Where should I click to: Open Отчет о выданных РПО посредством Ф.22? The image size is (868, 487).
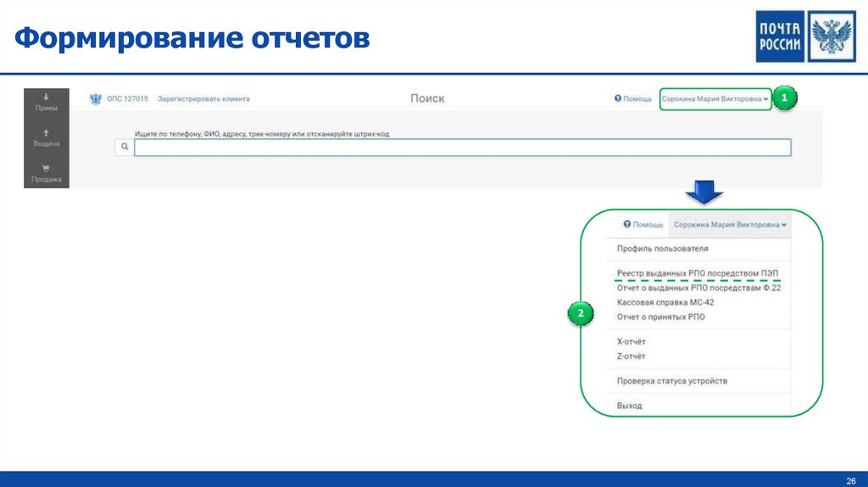coord(698,288)
